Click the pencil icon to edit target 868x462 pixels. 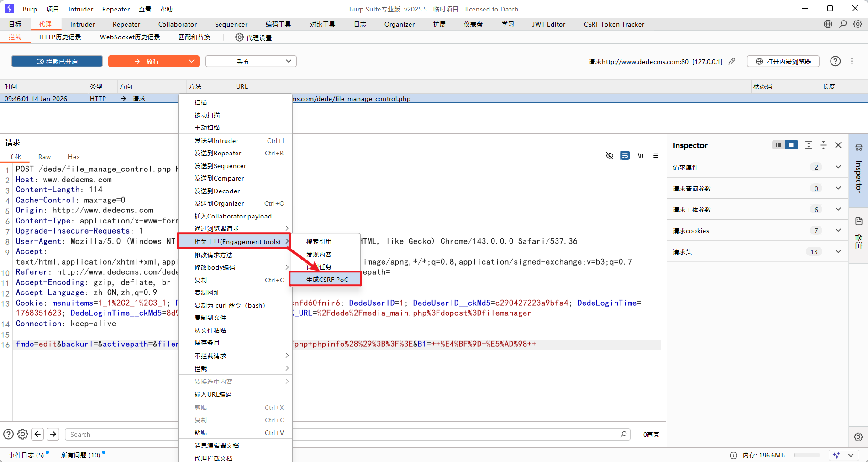click(732, 61)
